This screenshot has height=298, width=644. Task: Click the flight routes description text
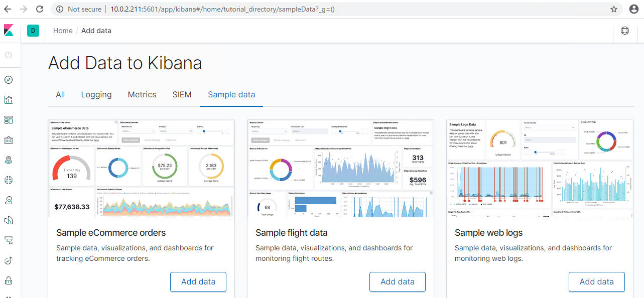pyautogui.click(x=334, y=253)
